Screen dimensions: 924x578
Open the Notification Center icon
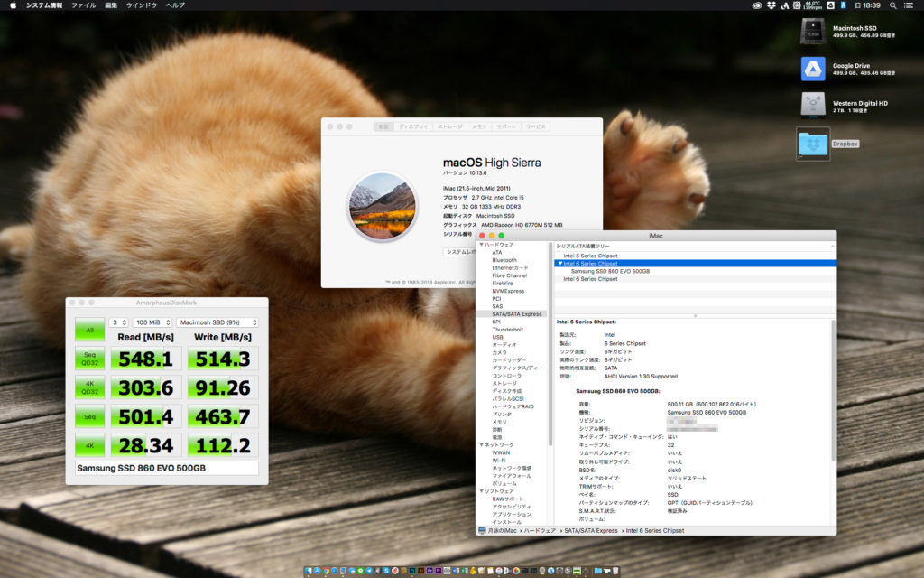(x=909, y=5)
